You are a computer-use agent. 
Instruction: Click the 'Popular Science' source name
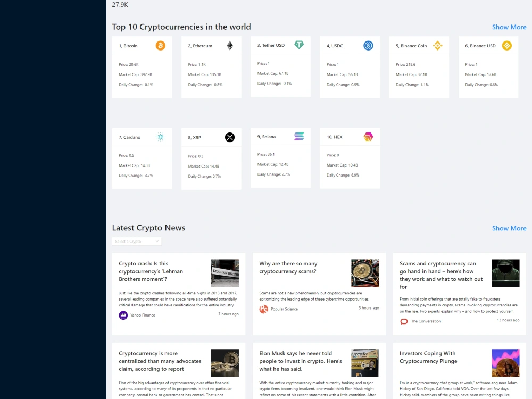pyautogui.click(x=284, y=309)
